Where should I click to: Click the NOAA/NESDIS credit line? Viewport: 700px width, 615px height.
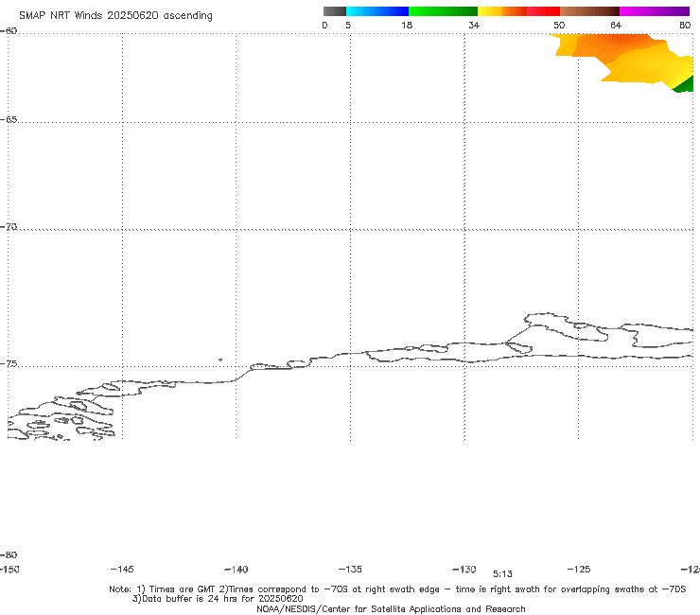(391, 608)
